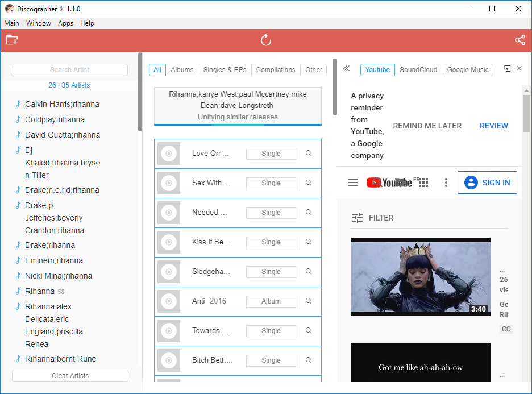Select artist Rihanna;bernt Rune
The width and height of the screenshot is (532, 394).
[60, 359]
